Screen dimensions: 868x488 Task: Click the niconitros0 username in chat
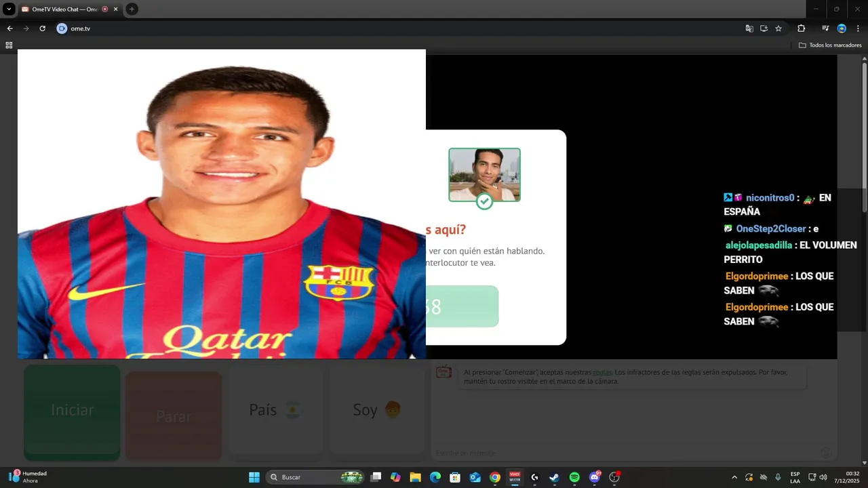coord(770,198)
